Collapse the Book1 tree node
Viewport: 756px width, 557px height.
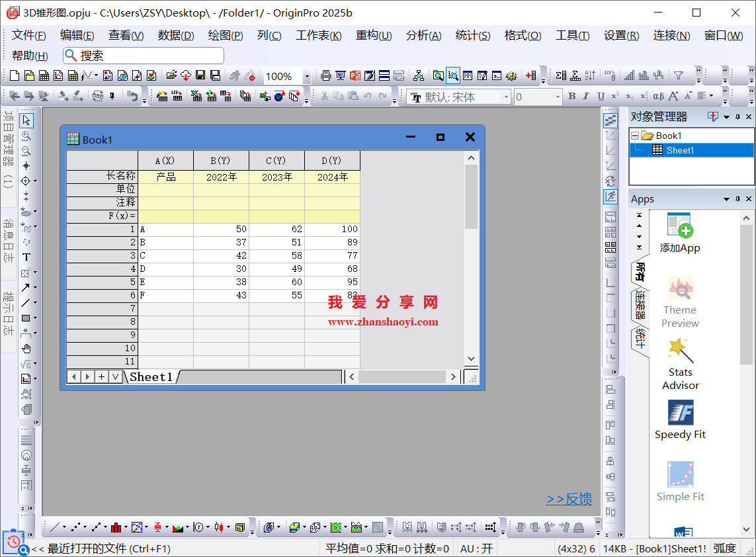tap(635, 136)
